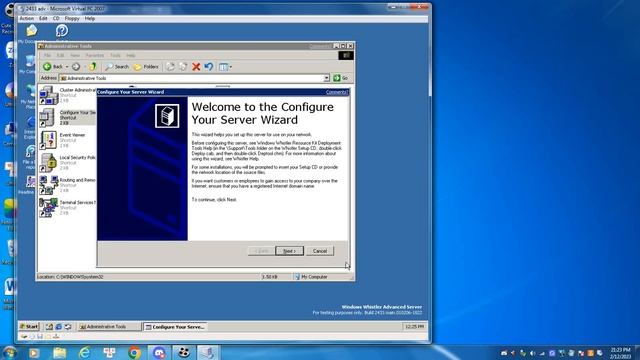The image size is (640, 360).
Task: Open the File menu in Administrative Tools
Action: pos(47,55)
